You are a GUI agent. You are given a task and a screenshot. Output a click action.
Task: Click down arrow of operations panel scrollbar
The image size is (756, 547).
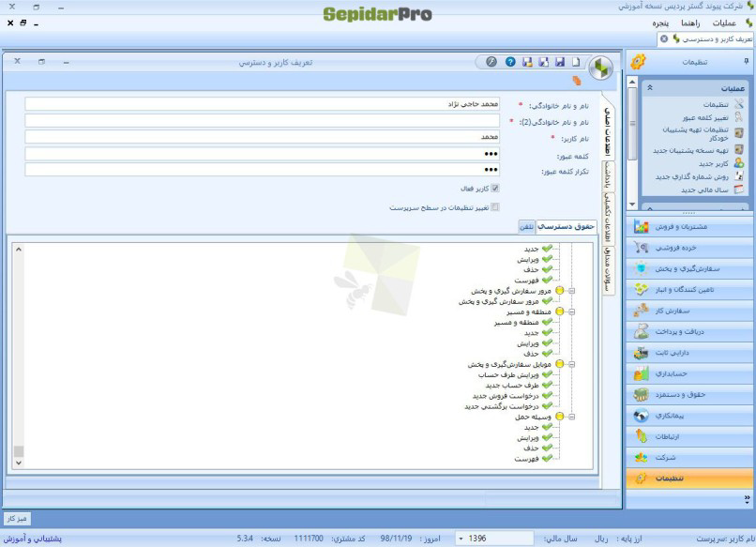(x=632, y=205)
